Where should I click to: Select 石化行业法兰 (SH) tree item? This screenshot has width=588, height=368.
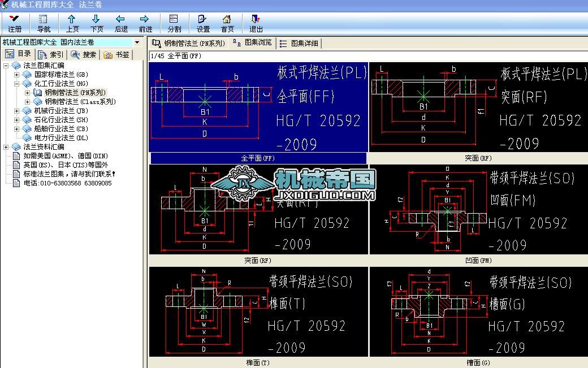pos(61,119)
